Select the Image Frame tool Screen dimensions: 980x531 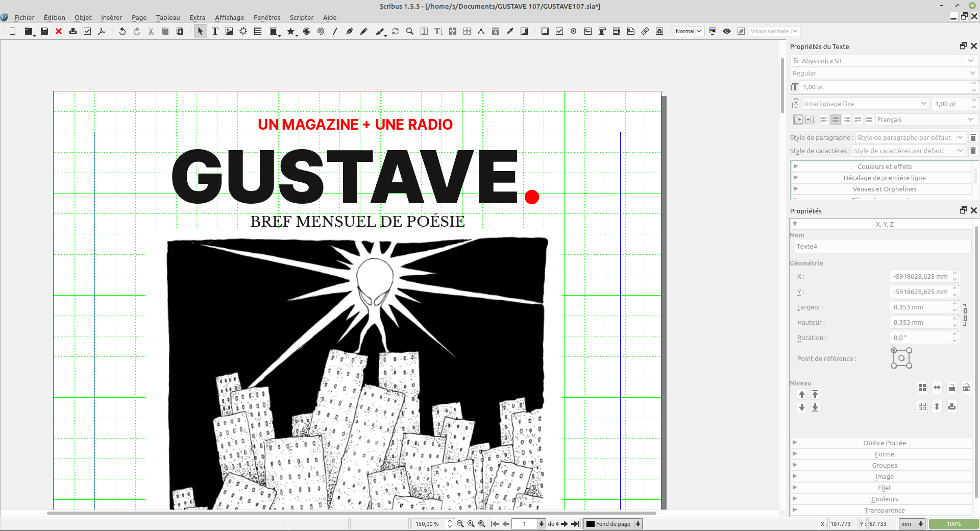pyautogui.click(x=229, y=31)
